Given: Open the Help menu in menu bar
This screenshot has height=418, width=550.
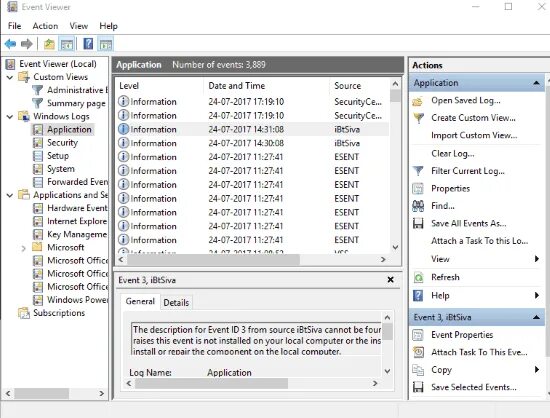Looking at the screenshot, I should (108, 26).
